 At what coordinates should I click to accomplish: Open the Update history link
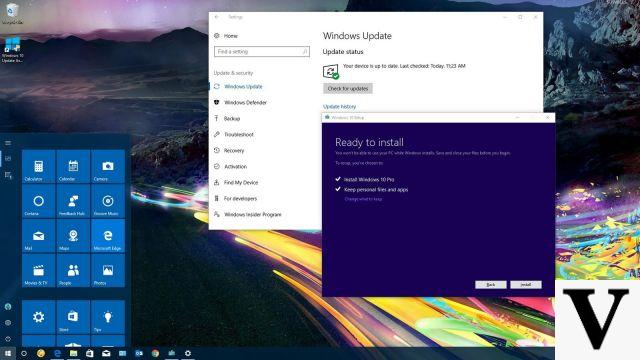click(340, 107)
